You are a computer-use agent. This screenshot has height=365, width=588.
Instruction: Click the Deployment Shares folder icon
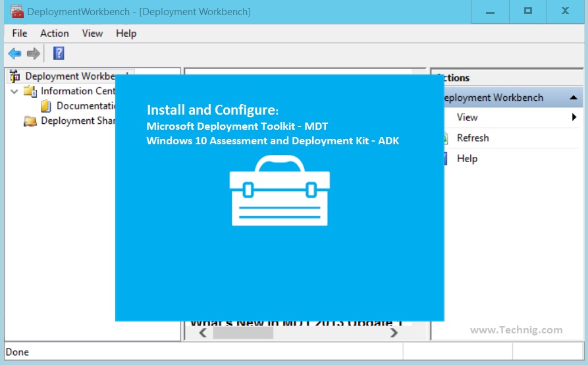[x=30, y=121]
